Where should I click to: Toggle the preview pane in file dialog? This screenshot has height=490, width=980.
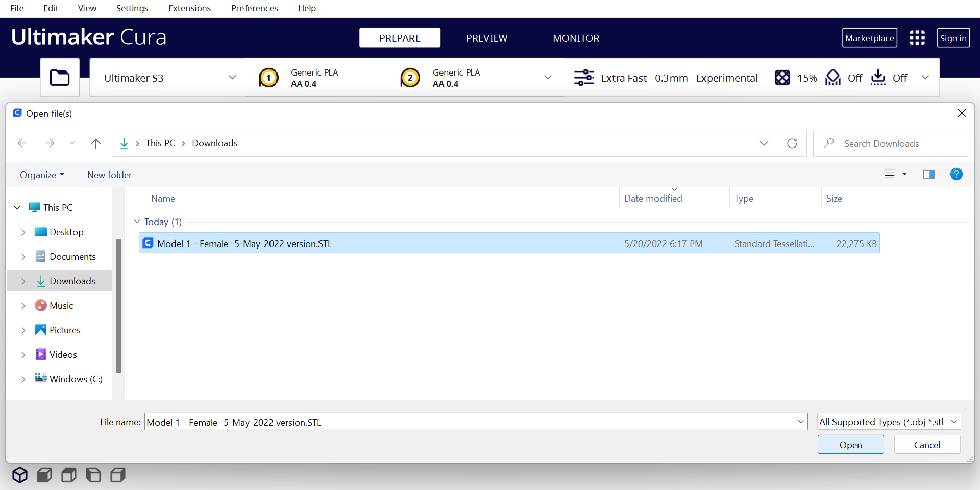[928, 175]
